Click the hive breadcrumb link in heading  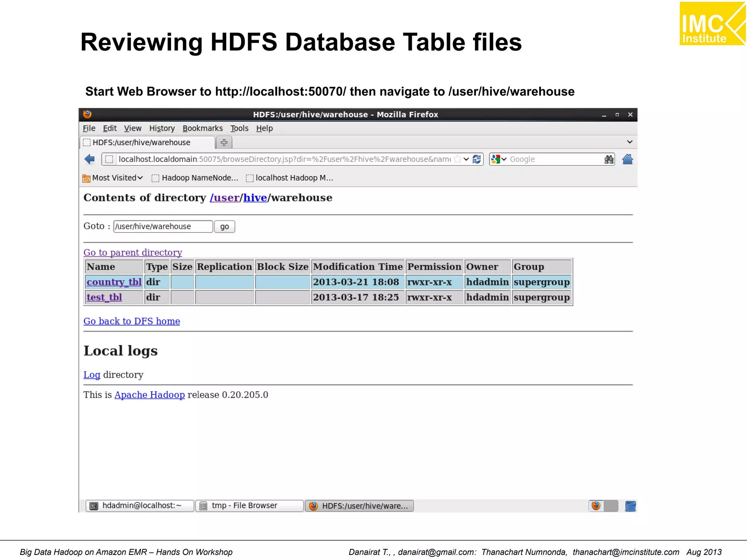tap(255, 198)
